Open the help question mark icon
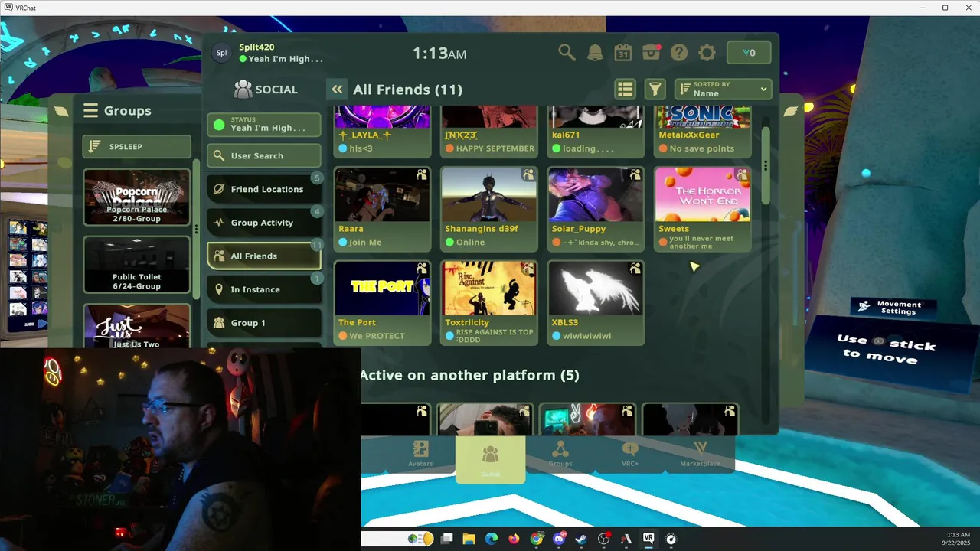This screenshot has height=551, width=980. [x=679, y=53]
